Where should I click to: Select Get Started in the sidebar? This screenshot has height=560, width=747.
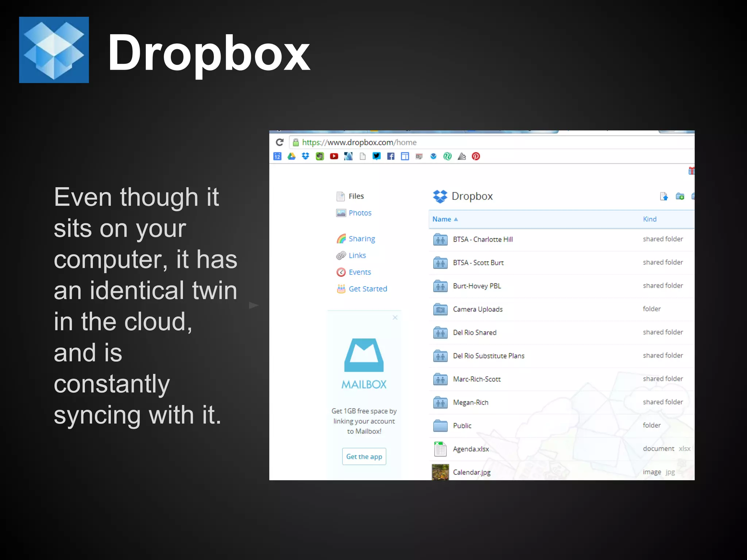coord(362,289)
